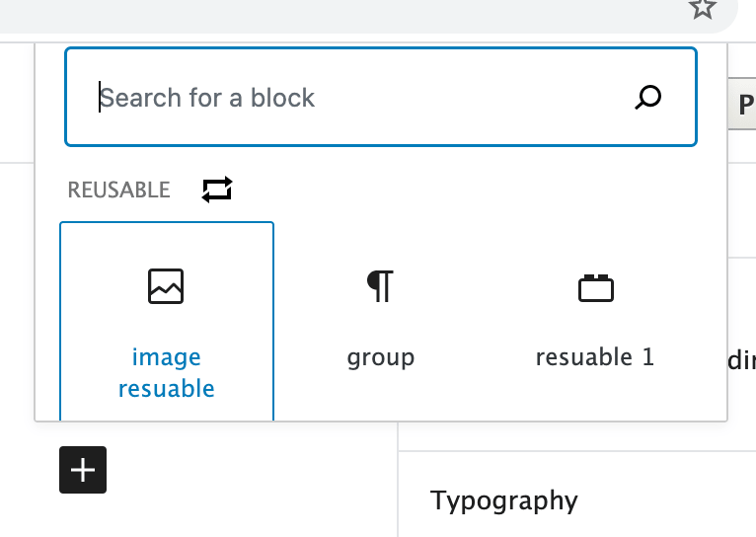Insert the resuable 1 block label
Screen dimensions: 756x537
pyautogui.click(x=595, y=357)
